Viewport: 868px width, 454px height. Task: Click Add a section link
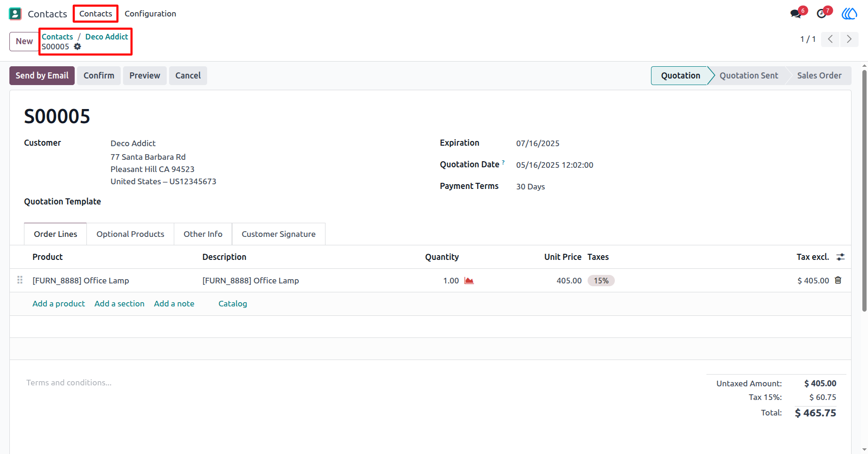[119, 304]
